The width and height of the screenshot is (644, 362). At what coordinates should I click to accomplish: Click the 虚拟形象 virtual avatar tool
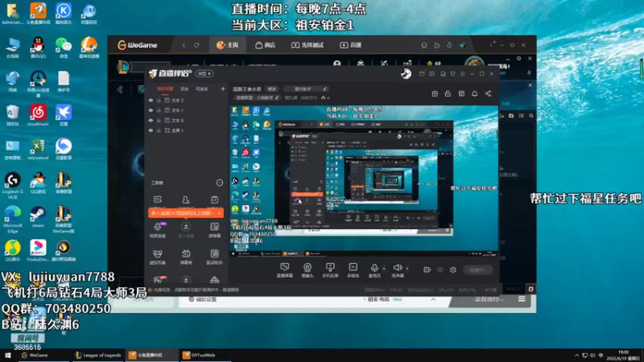(x=157, y=256)
